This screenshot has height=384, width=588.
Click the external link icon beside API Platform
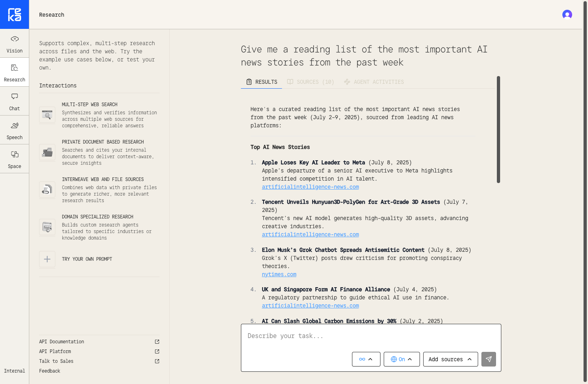pyautogui.click(x=157, y=351)
